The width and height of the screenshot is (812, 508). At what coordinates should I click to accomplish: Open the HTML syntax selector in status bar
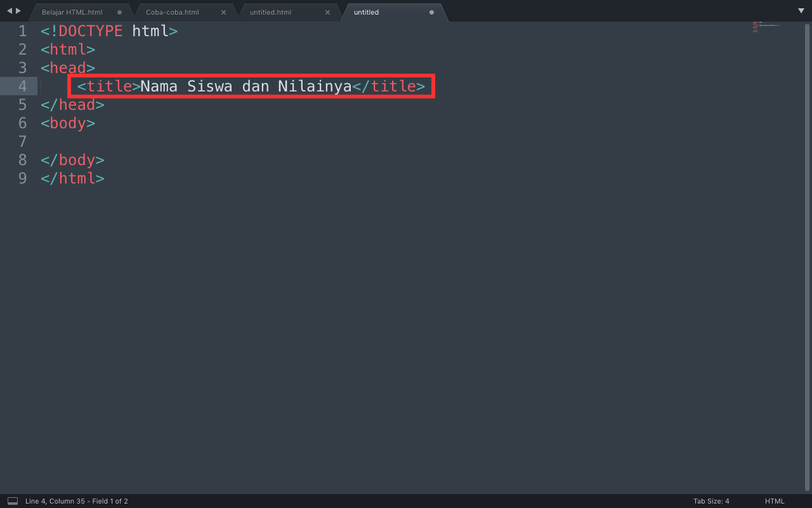point(773,501)
